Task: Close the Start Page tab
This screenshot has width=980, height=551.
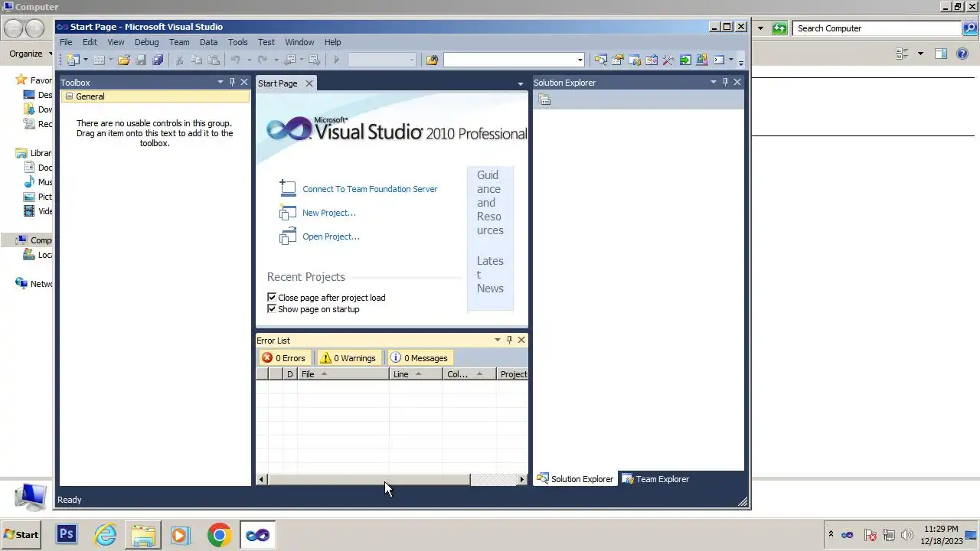Action: [x=309, y=83]
